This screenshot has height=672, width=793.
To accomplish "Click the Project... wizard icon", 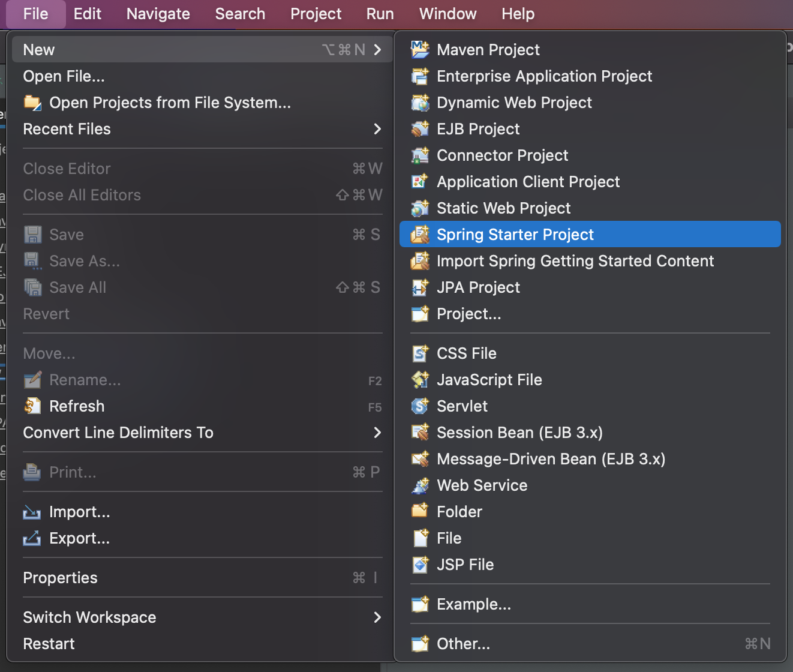I will 420,313.
